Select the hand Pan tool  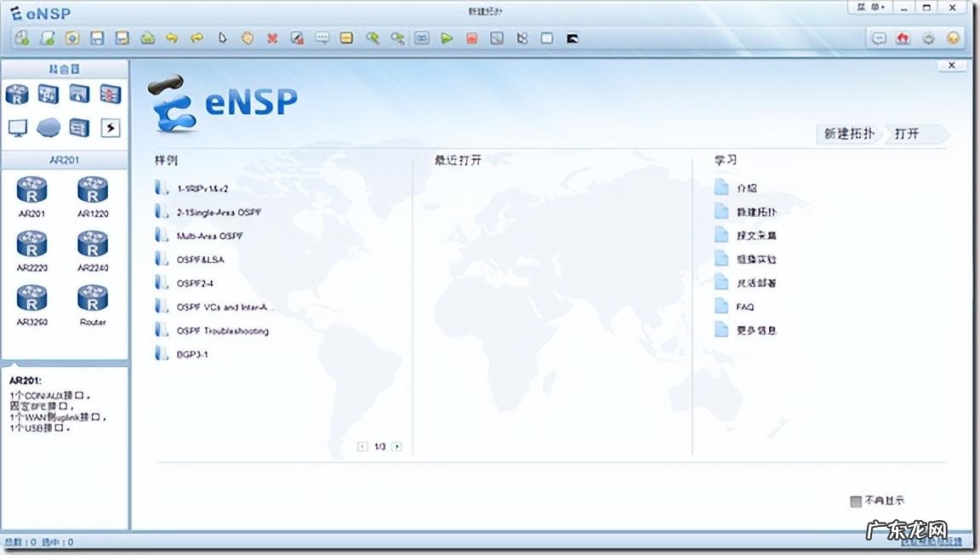pos(247,38)
